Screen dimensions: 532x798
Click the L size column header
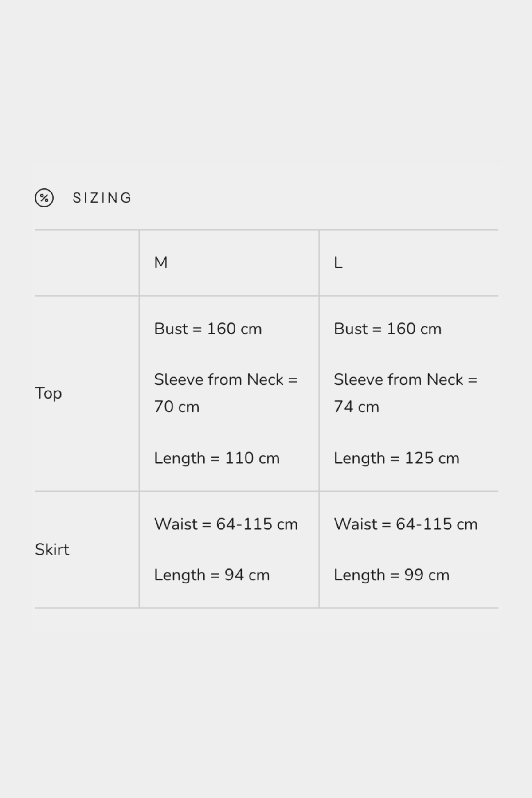coord(338,263)
